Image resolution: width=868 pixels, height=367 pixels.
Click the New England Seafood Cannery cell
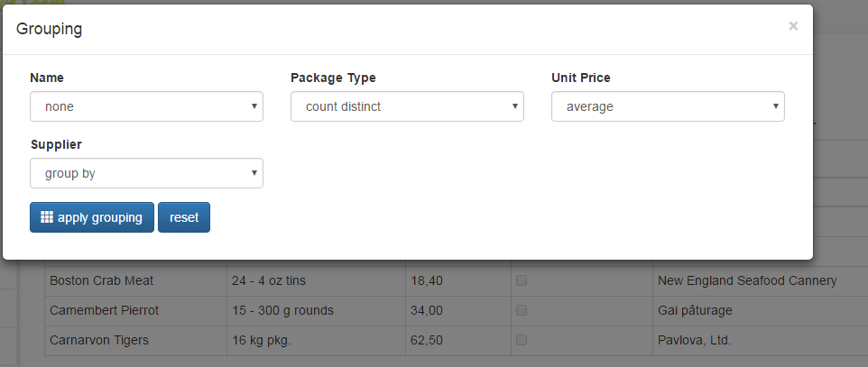point(760,280)
